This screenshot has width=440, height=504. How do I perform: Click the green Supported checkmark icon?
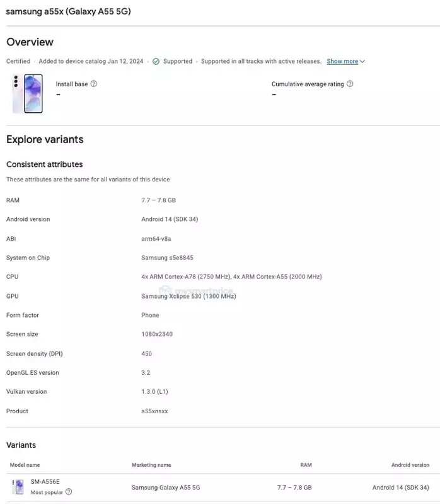click(156, 62)
